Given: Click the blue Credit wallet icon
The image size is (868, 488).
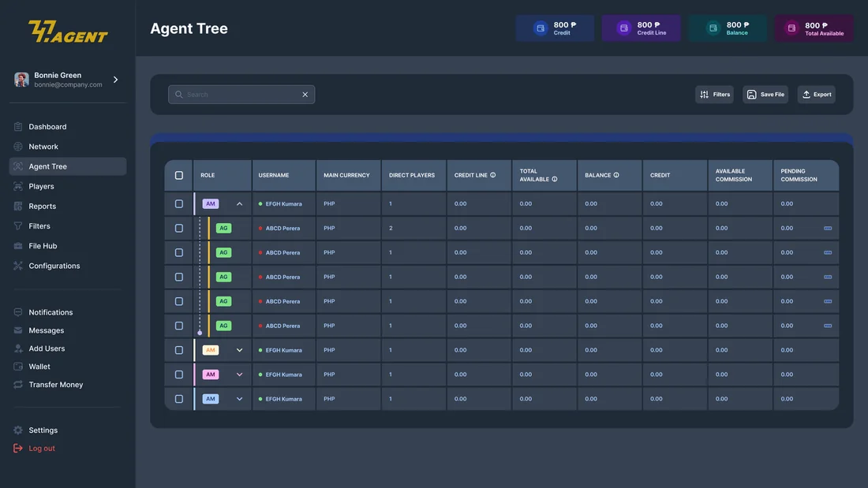Looking at the screenshot, I should pos(541,28).
